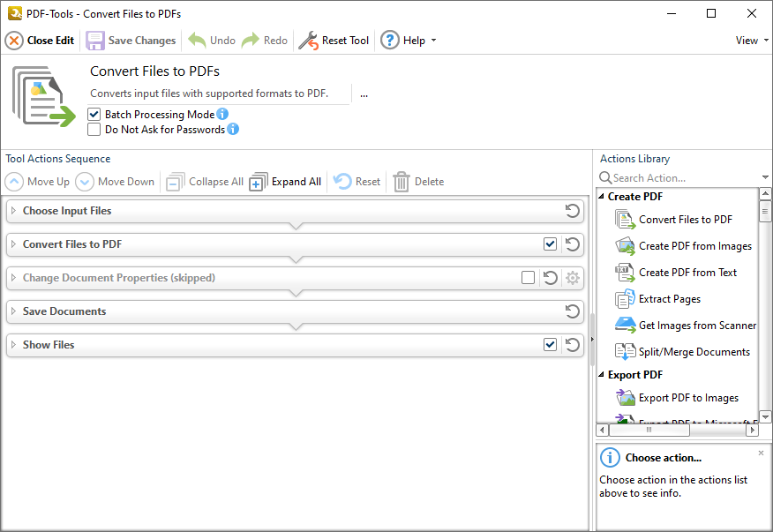Image resolution: width=773 pixels, height=532 pixels.
Task: Enable Do Not Ask for Passwords
Action: 94,129
